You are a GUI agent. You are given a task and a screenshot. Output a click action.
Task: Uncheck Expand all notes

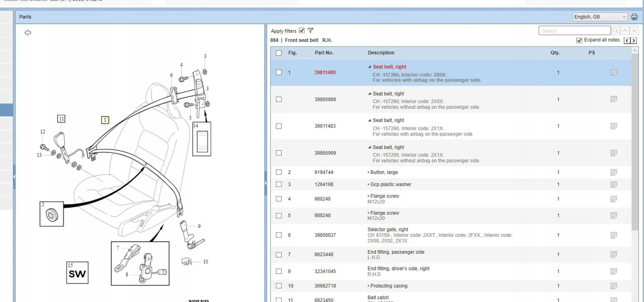pyautogui.click(x=579, y=40)
